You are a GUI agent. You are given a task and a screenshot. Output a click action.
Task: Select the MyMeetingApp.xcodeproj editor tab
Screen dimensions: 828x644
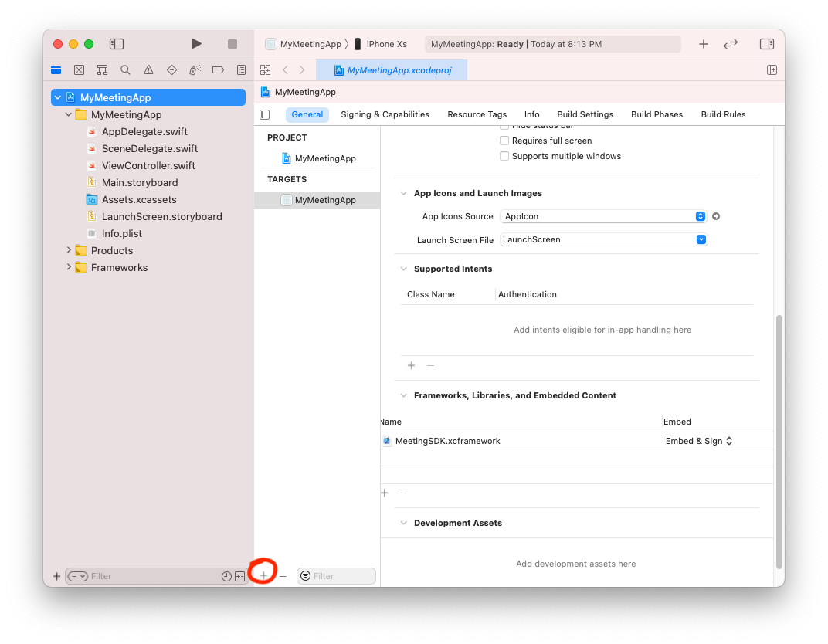coord(392,70)
